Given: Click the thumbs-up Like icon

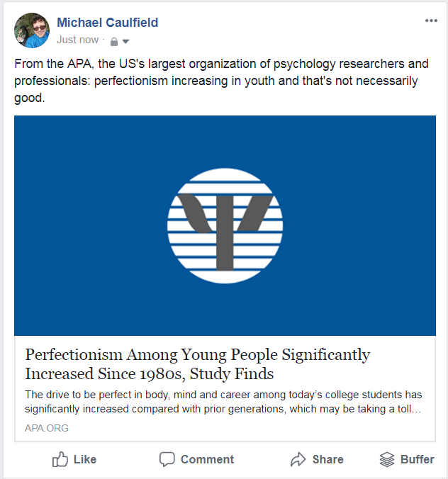Looking at the screenshot, I should (60, 459).
